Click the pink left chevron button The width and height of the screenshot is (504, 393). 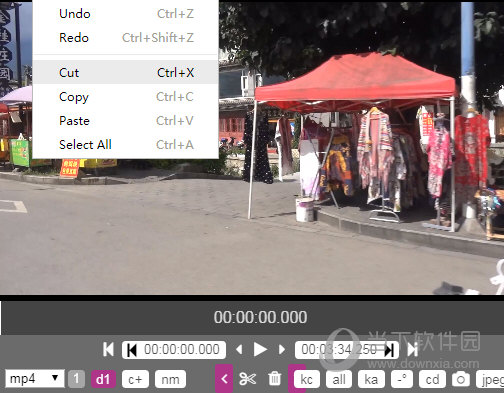pyautogui.click(x=224, y=378)
